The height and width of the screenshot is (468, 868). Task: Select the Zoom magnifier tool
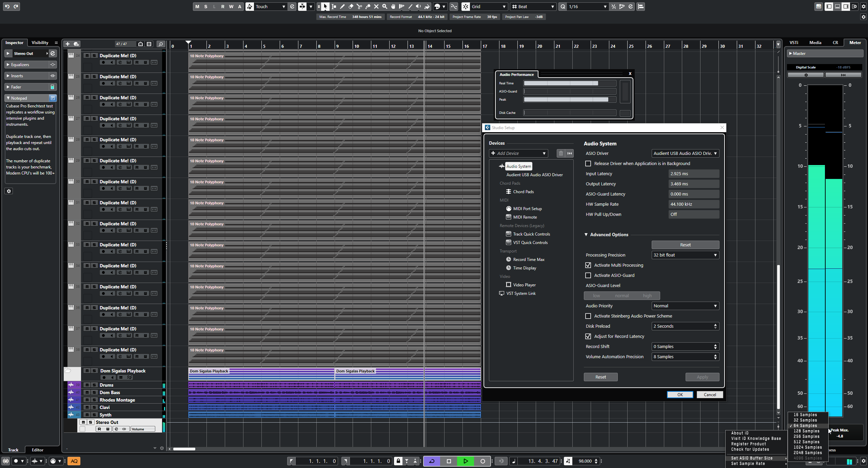pyautogui.click(x=385, y=6)
